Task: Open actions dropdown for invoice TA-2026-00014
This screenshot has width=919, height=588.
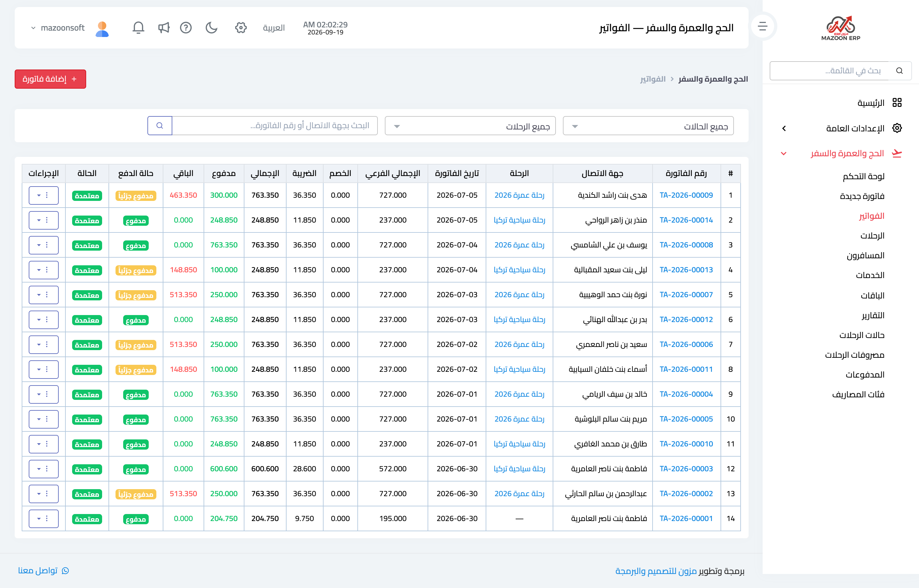Action: coord(44,220)
